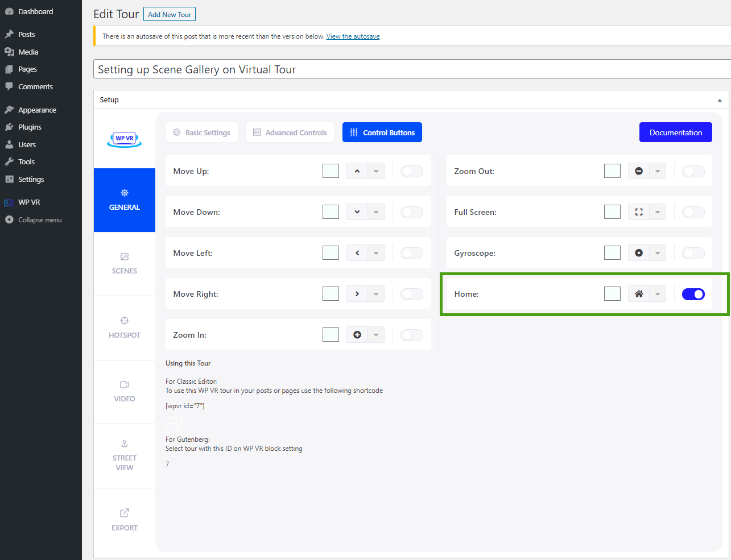Open Settings menu in sidebar

click(x=31, y=179)
